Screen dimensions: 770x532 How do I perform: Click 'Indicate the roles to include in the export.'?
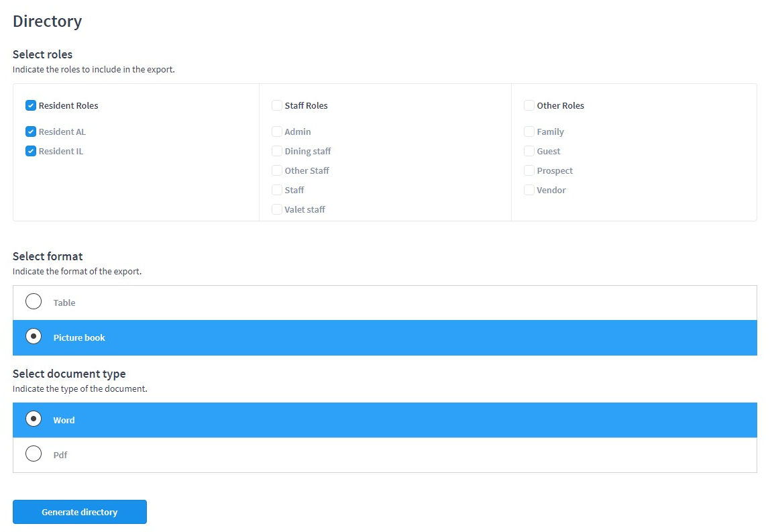pos(94,69)
